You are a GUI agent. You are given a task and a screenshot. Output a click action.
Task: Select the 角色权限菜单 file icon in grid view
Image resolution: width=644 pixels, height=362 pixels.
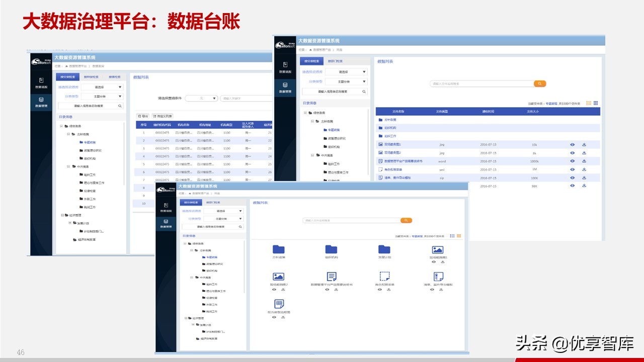[384, 277]
